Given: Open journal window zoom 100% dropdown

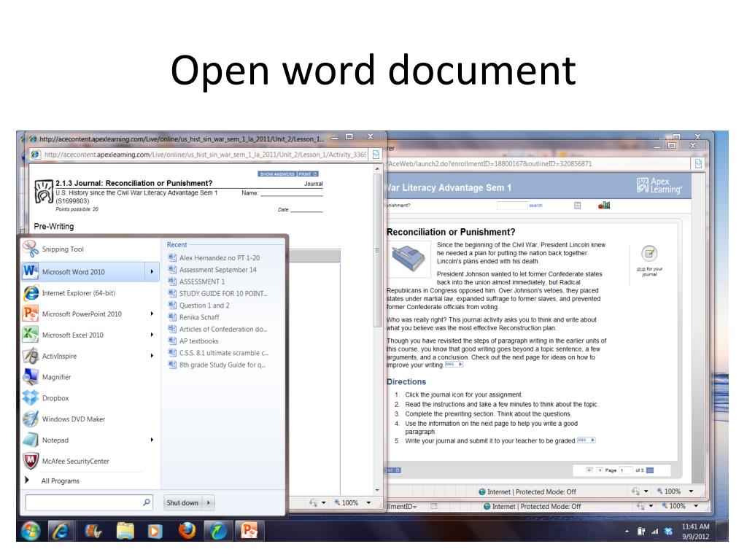Looking at the screenshot, I should [x=368, y=502].
